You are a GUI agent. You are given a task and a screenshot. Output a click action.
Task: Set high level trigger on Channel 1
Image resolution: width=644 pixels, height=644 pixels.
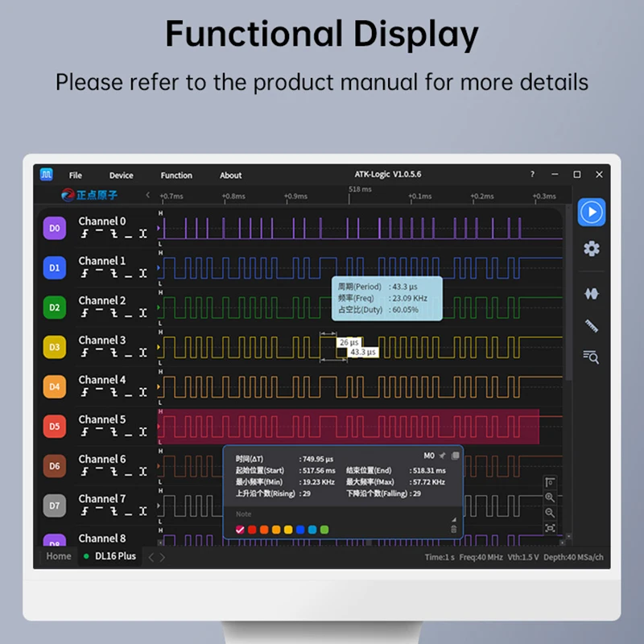tap(99, 270)
